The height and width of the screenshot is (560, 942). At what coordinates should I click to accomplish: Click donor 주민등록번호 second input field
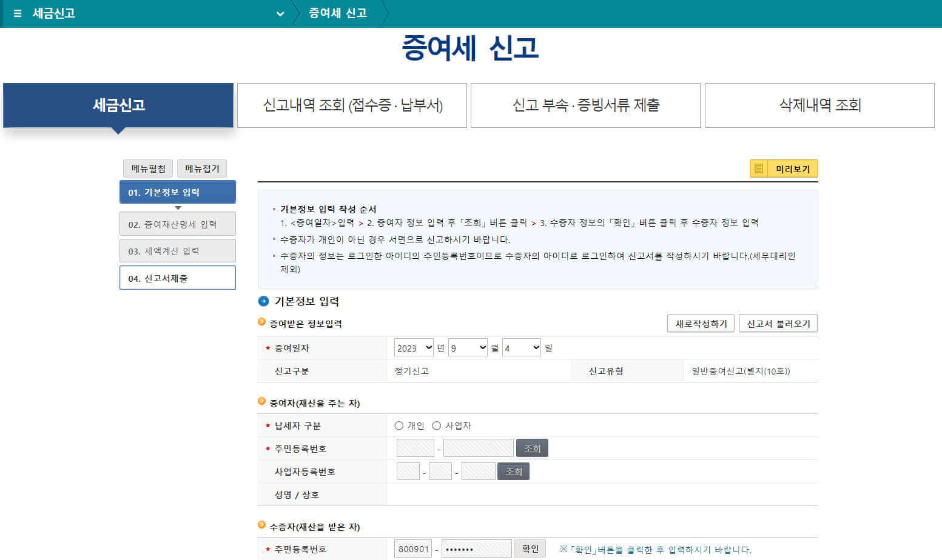pos(479,448)
